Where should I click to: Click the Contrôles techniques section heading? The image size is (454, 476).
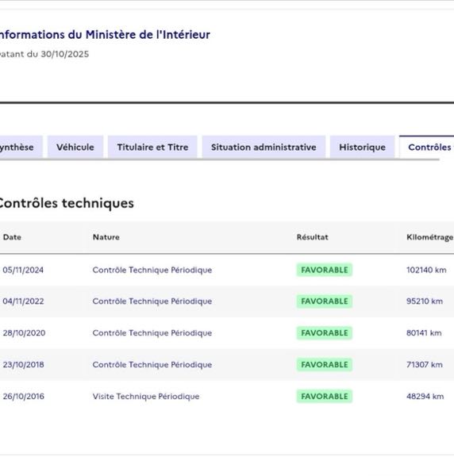67,203
